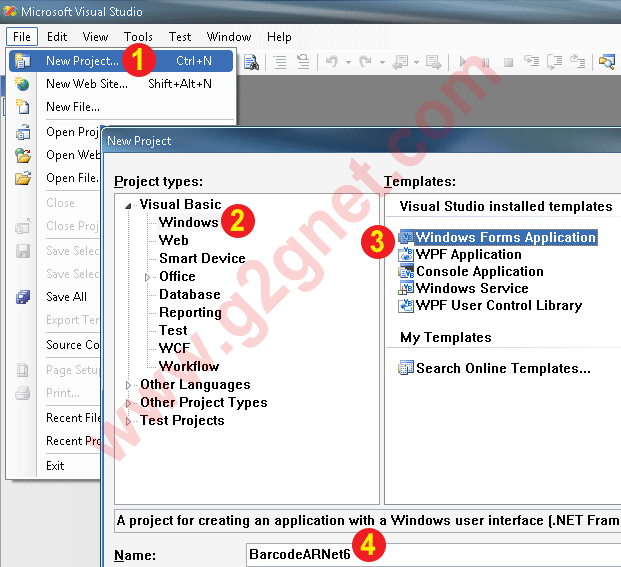Image resolution: width=621 pixels, height=567 pixels.
Task: Choose New File... menu entry
Action: click(x=121, y=107)
